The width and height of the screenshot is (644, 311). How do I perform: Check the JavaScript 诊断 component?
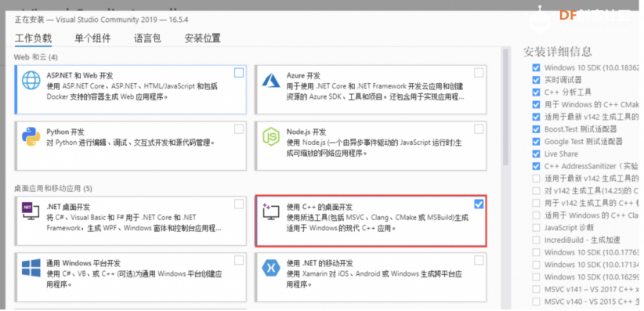click(536, 228)
